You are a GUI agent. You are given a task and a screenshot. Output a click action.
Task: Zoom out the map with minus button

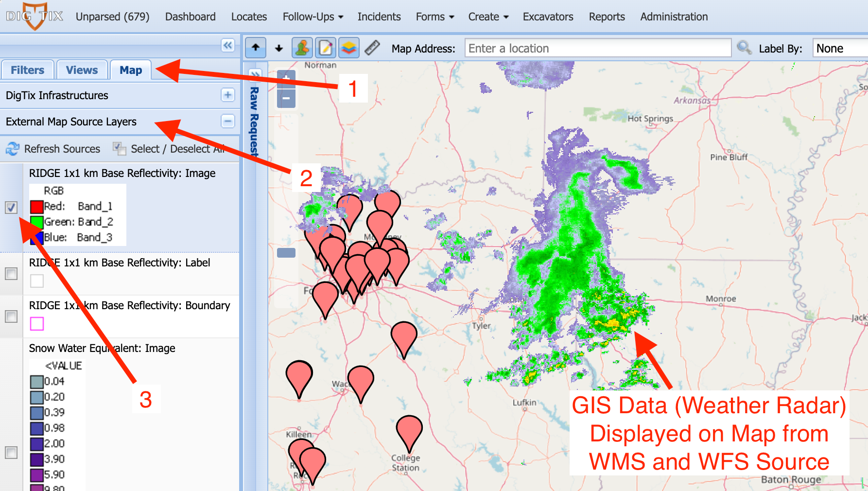click(286, 99)
